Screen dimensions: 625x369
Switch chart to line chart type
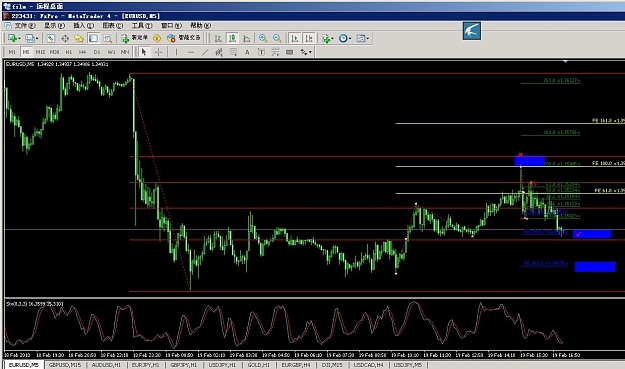[247, 38]
